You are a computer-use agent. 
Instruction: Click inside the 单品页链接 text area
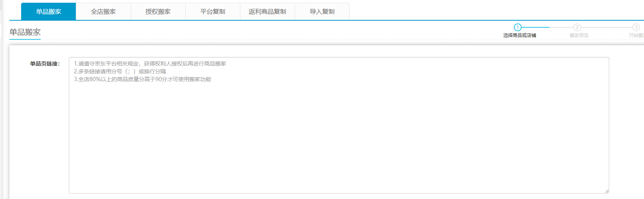tap(339, 125)
